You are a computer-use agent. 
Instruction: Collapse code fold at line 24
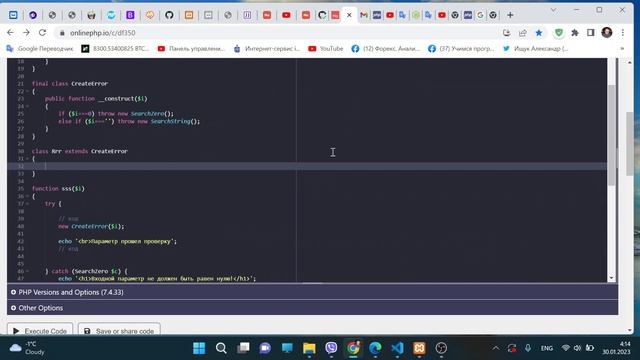27,106
